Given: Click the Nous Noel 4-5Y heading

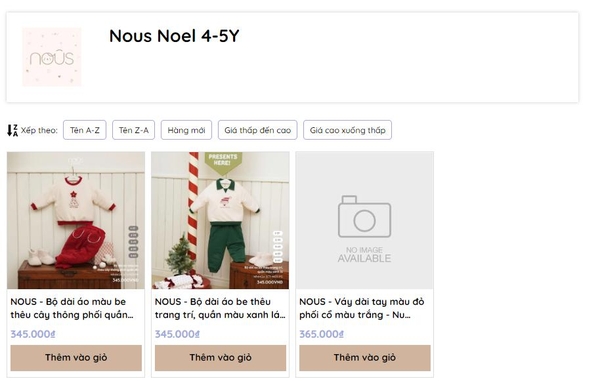Looking at the screenshot, I should click(x=174, y=36).
